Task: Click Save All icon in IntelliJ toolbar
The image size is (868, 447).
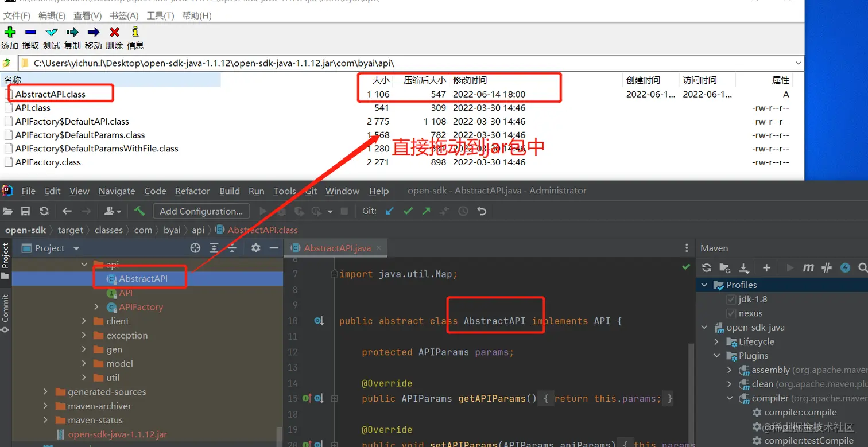Action: [25, 211]
